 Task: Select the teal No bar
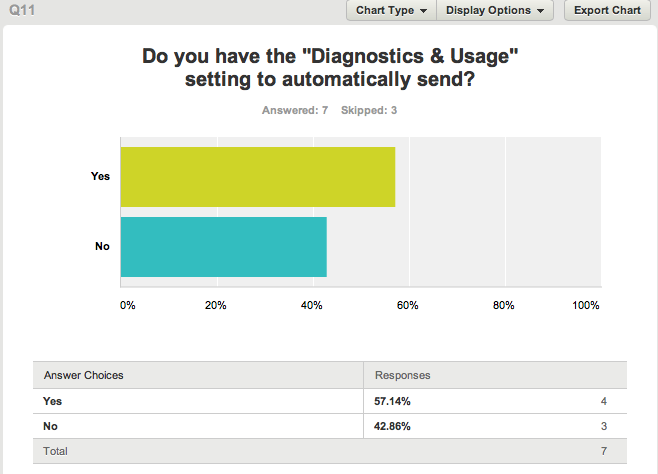pos(224,247)
